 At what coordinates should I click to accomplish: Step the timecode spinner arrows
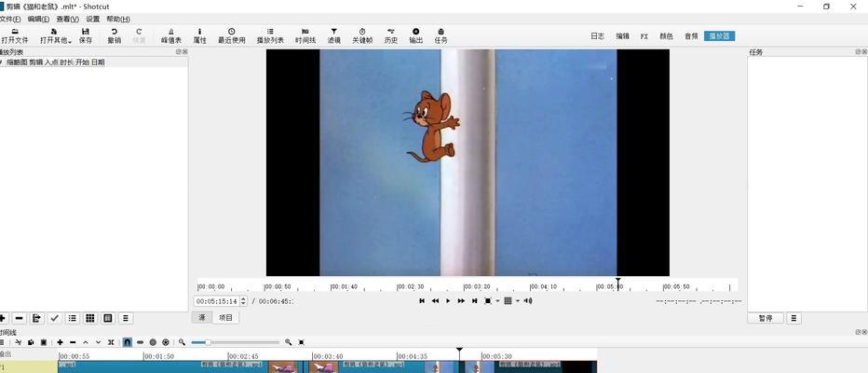coord(243,301)
